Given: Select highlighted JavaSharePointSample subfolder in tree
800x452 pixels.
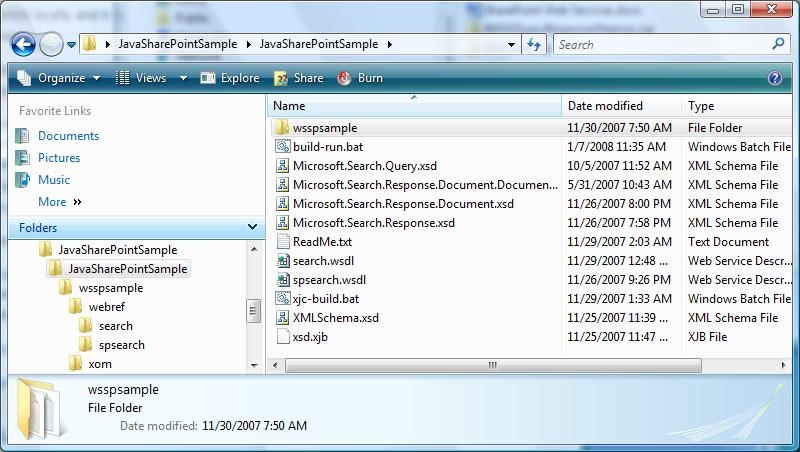Looking at the screenshot, I should (x=128, y=268).
